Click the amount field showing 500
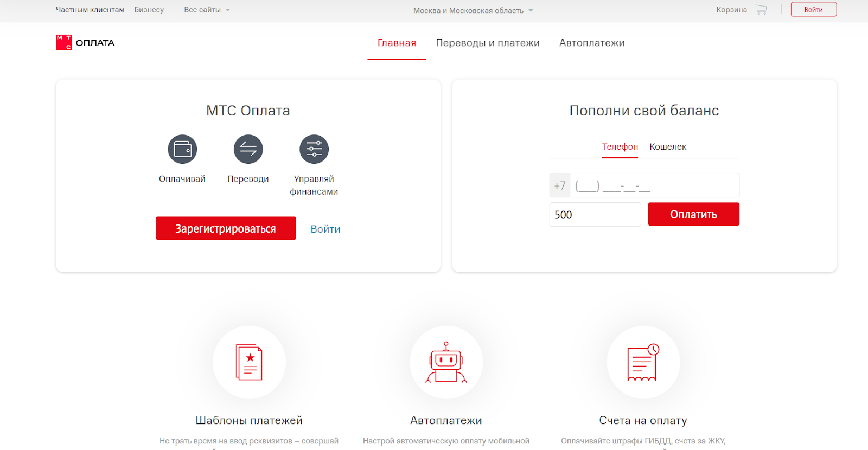This screenshot has height=450, width=868. pos(595,215)
